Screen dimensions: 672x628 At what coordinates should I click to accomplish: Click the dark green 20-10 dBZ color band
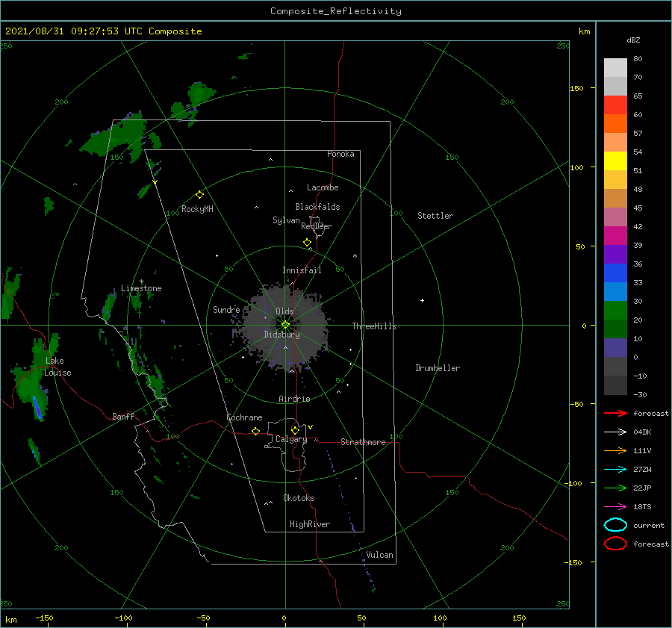point(615,329)
